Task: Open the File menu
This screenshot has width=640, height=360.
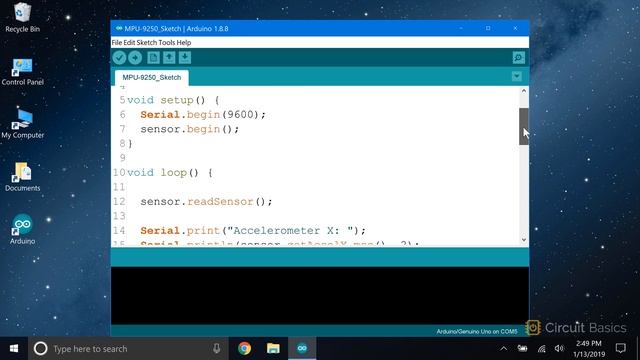Action: pyautogui.click(x=117, y=42)
